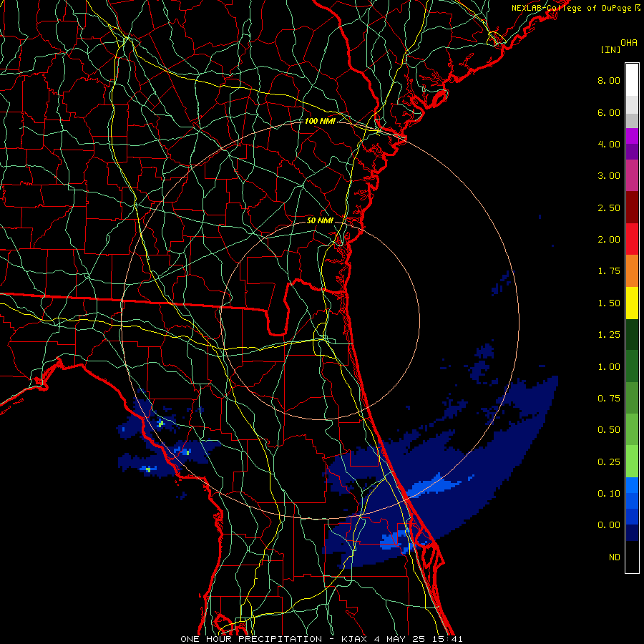
Task: Pick the navy swatch just above ND
Action: (x=632, y=533)
